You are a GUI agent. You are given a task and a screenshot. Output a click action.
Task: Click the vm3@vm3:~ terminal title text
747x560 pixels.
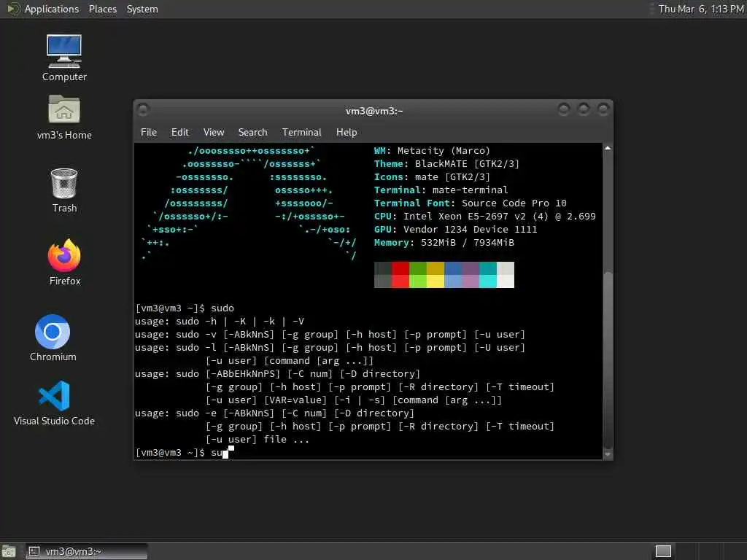[374, 111]
